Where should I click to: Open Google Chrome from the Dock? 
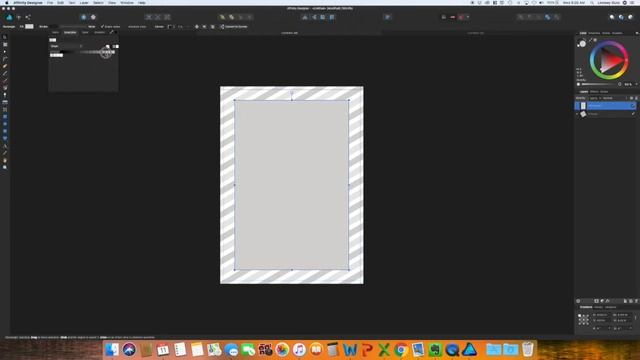tap(401, 350)
